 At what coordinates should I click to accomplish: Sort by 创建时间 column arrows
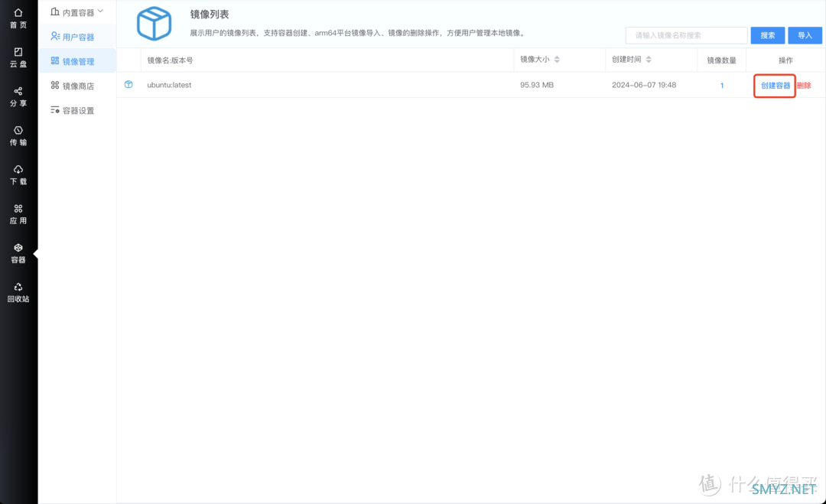pos(649,60)
